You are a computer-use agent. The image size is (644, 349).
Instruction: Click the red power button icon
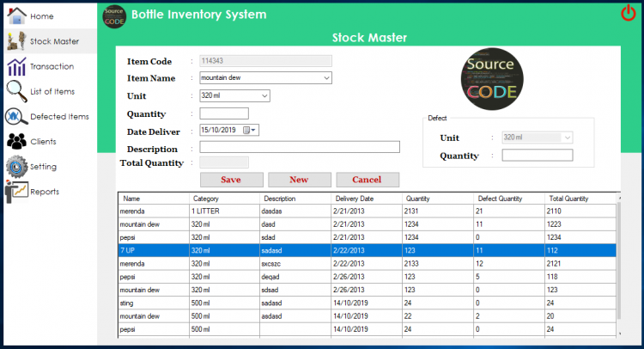click(x=628, y=13)
